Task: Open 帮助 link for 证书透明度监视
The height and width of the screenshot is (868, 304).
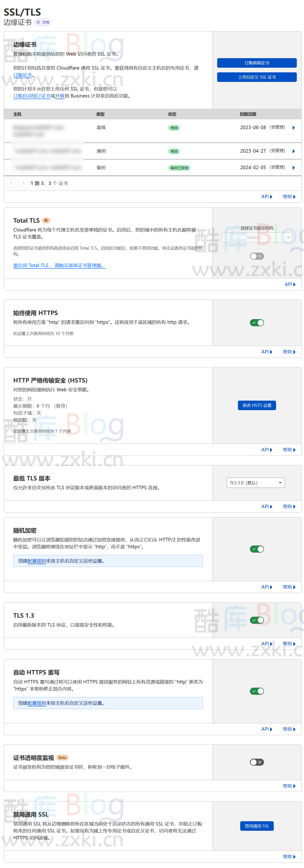Action: [289, 786]
